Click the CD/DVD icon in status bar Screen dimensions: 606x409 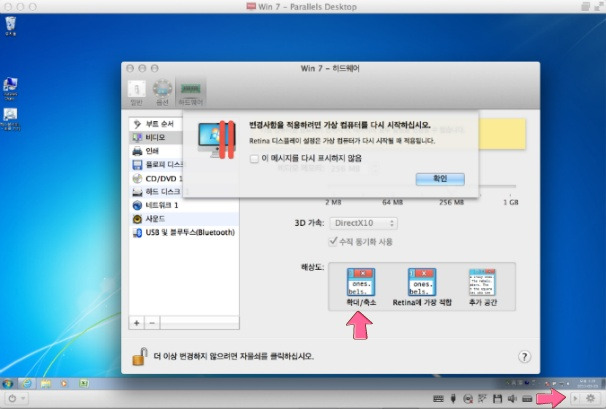468,398
